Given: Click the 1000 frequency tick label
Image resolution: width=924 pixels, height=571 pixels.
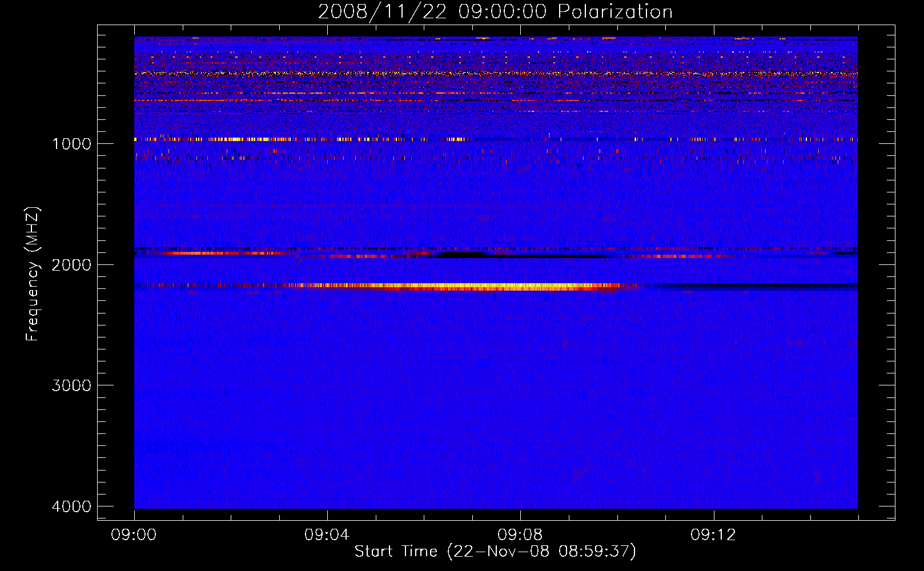Looking at the screenshot, I should coord(72,144).
